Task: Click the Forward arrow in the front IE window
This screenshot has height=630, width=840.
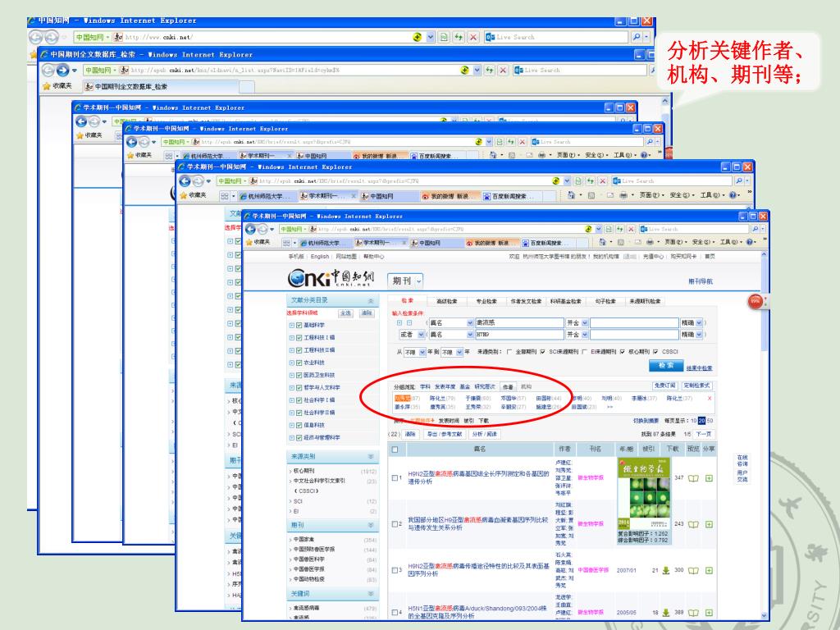Action: click(262, 230)
